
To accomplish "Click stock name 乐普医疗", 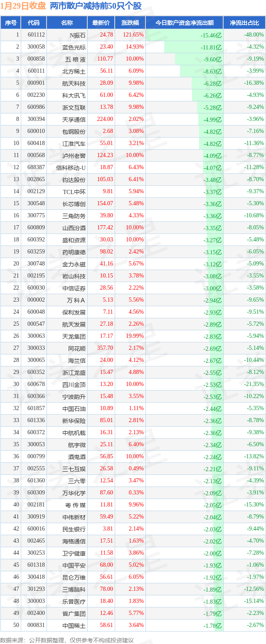I will tap(74, 601).
